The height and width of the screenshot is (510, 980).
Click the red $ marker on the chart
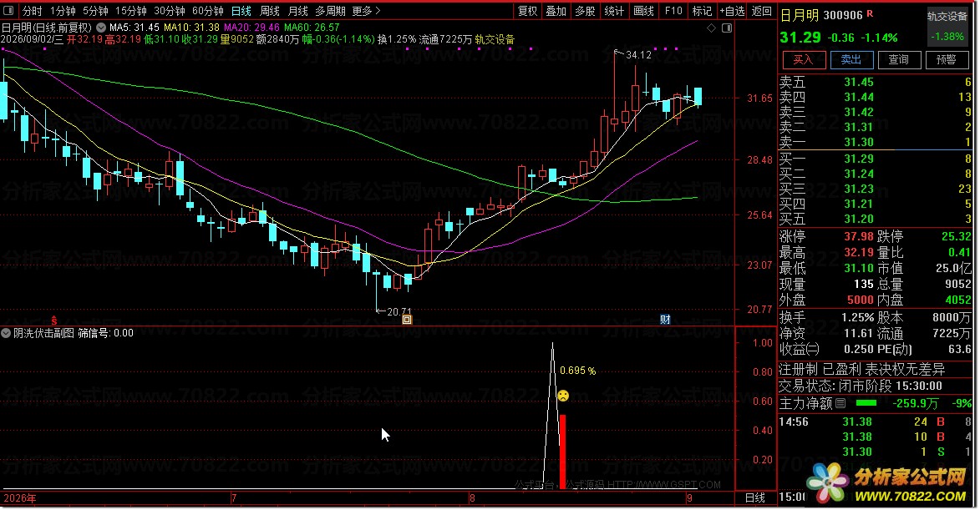pyautogui.click(x=54, y=321)
